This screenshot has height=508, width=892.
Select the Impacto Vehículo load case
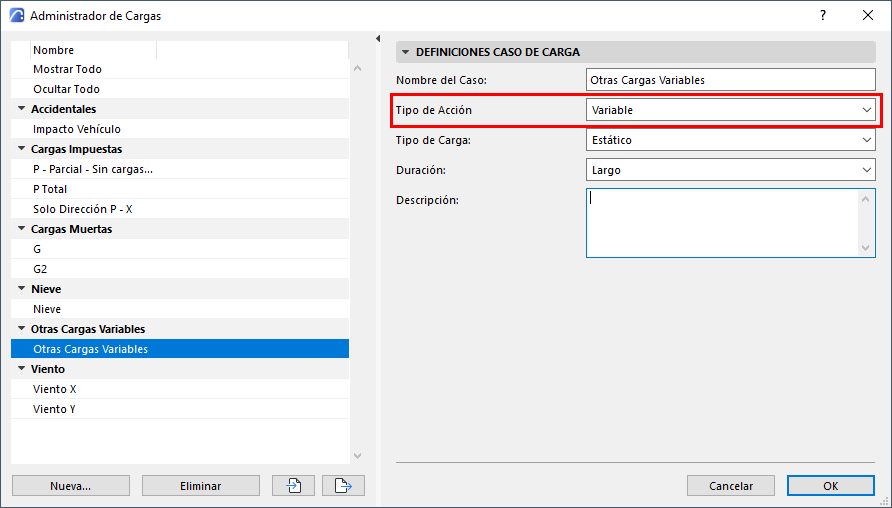coord(180,129)
